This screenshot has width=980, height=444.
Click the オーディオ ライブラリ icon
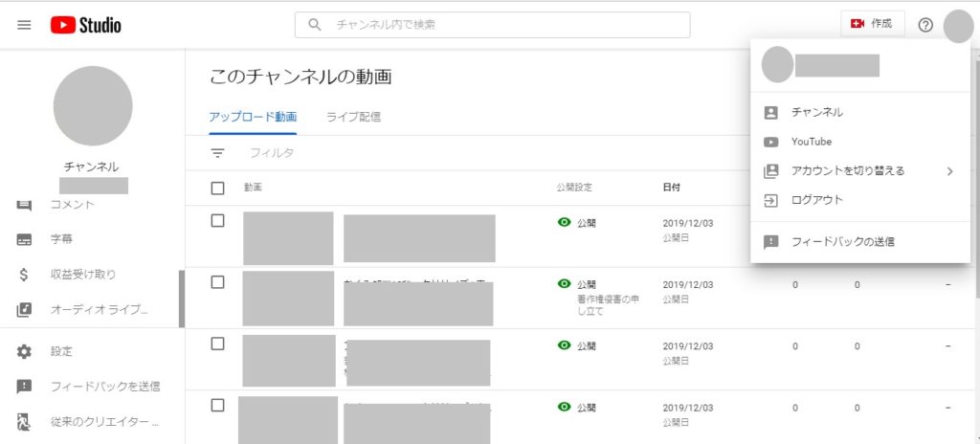tap(24, 309)
